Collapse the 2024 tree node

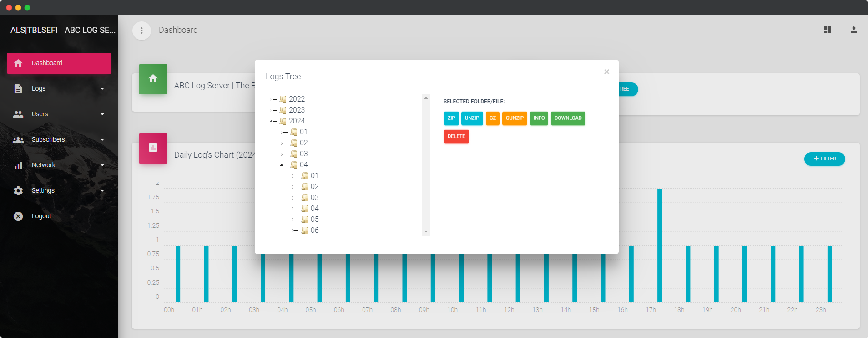point(271,121)
